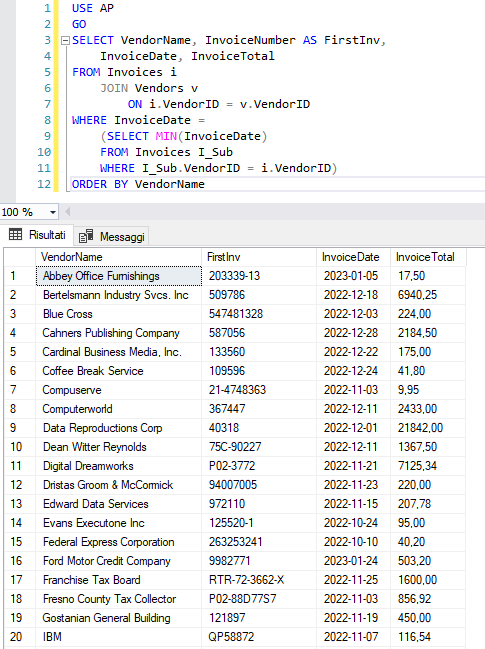Click invoice date 2023-01-05

tap(353, 276)
